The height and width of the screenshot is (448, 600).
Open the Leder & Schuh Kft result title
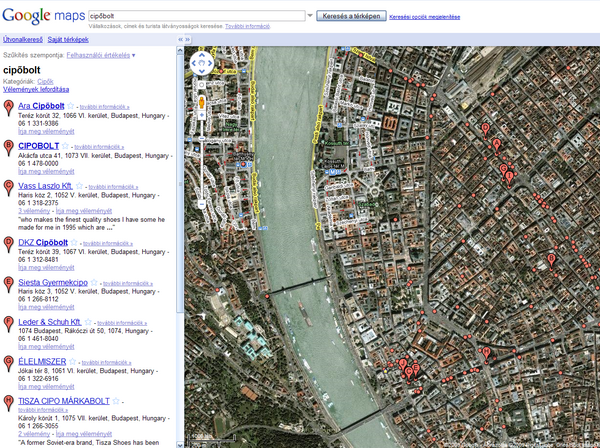point(50,322)
